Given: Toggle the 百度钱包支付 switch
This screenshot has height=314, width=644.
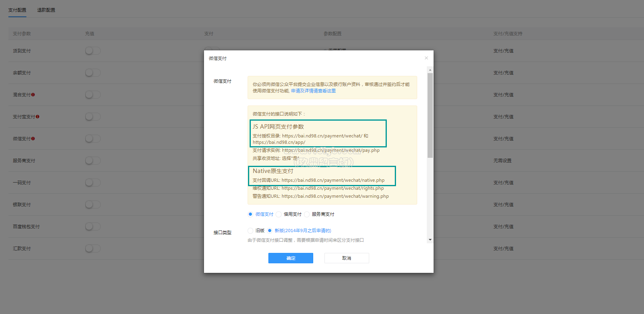Looking at the screenshot, I should pyautogui.click(x=93, y=227).
